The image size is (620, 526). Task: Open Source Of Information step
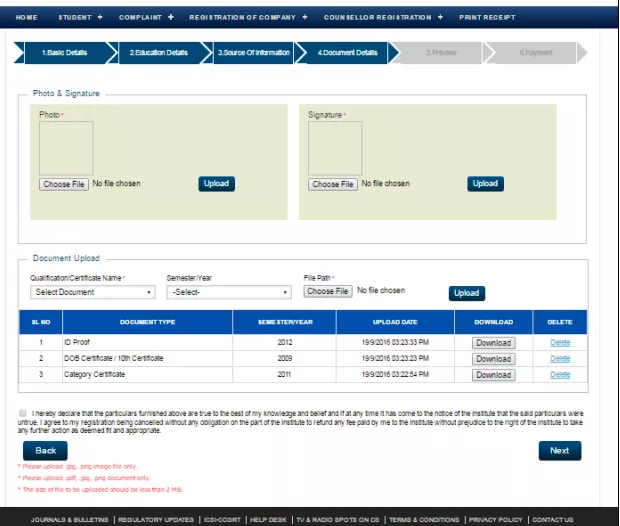click(254, 53)
